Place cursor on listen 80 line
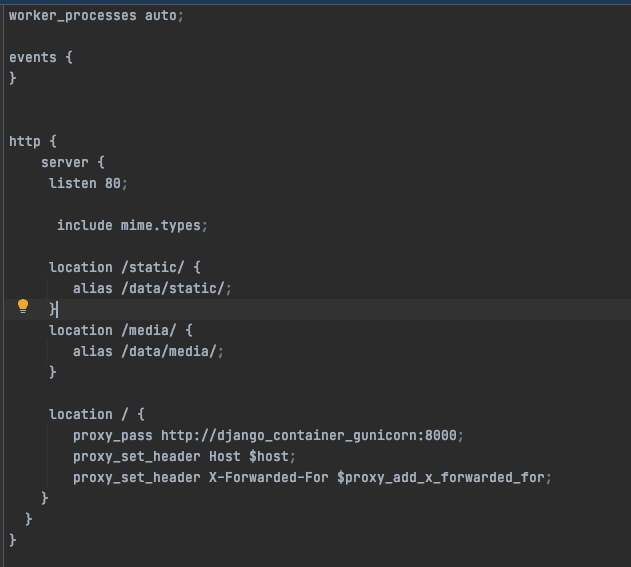The height and width of the screenshot is (567, 631). point(88,183)
